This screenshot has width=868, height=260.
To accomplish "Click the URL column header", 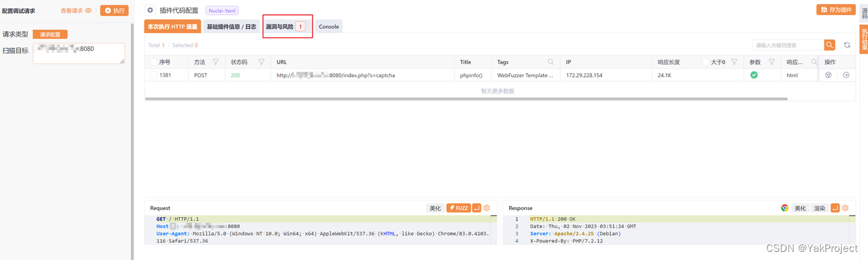I will click(x=363, y=62).
